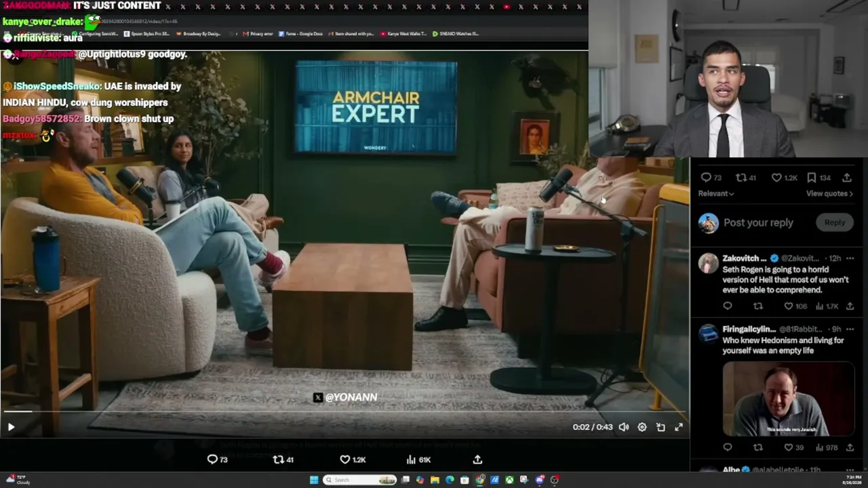The image size is (868, 488).
Task: Reply to Firingallcylin's comment
Action: (x=728, y=447)
